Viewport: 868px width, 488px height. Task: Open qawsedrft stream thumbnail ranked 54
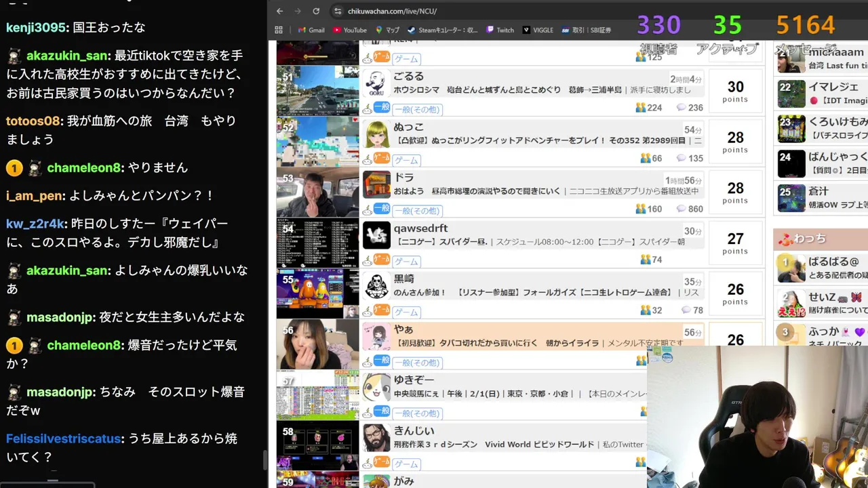[317, 243]
